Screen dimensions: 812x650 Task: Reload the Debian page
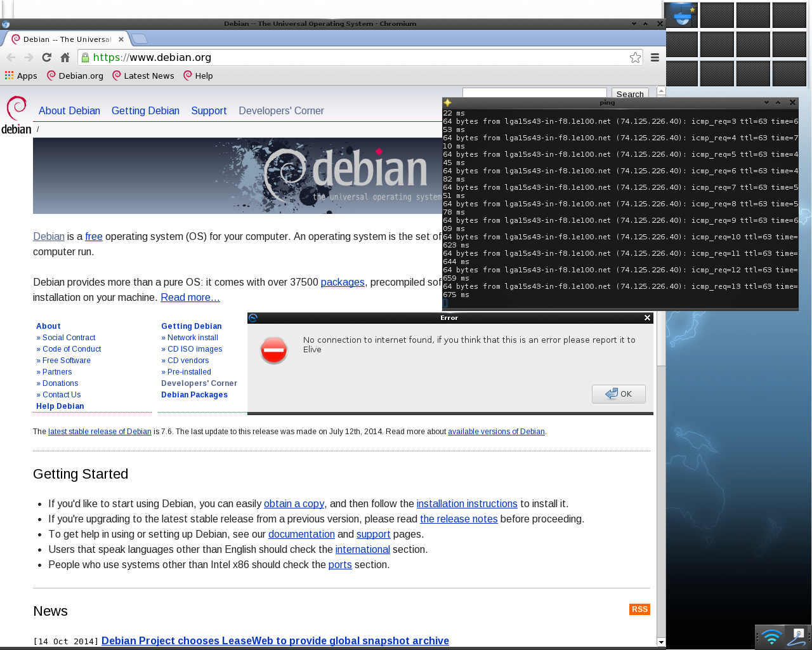pyautogui.click(x=47, y=57)
